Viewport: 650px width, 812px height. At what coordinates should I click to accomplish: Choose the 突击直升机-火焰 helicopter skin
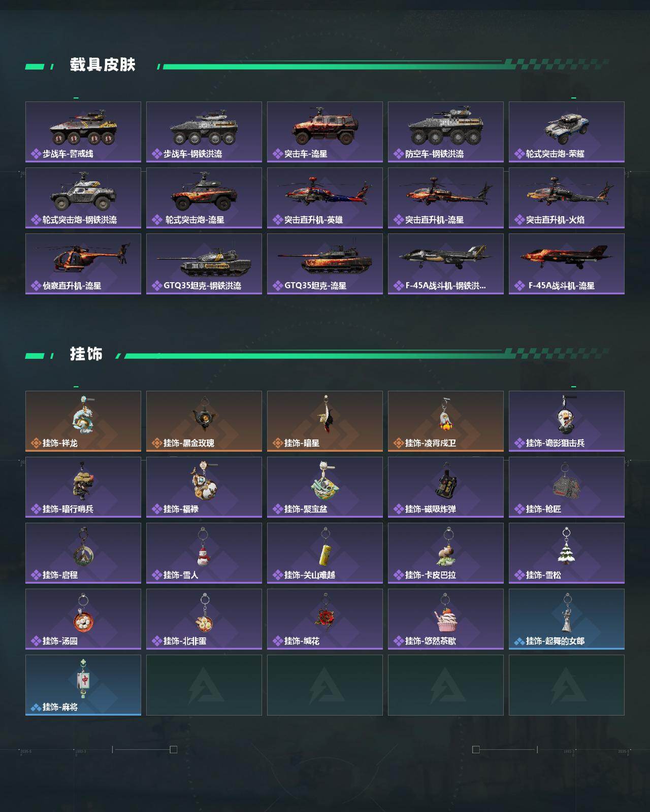(567, 198)
